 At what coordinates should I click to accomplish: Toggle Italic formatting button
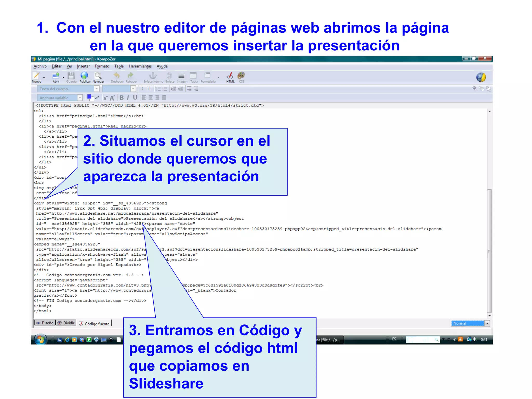click(x=128, y=98)
